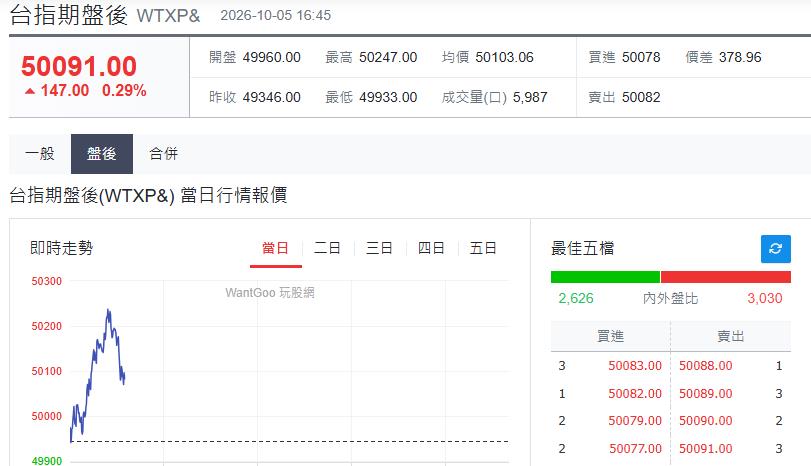Click the inner volume count 2,626
Image resolution: width=811 pixels, height=466 pixels.
click(576, 298)
